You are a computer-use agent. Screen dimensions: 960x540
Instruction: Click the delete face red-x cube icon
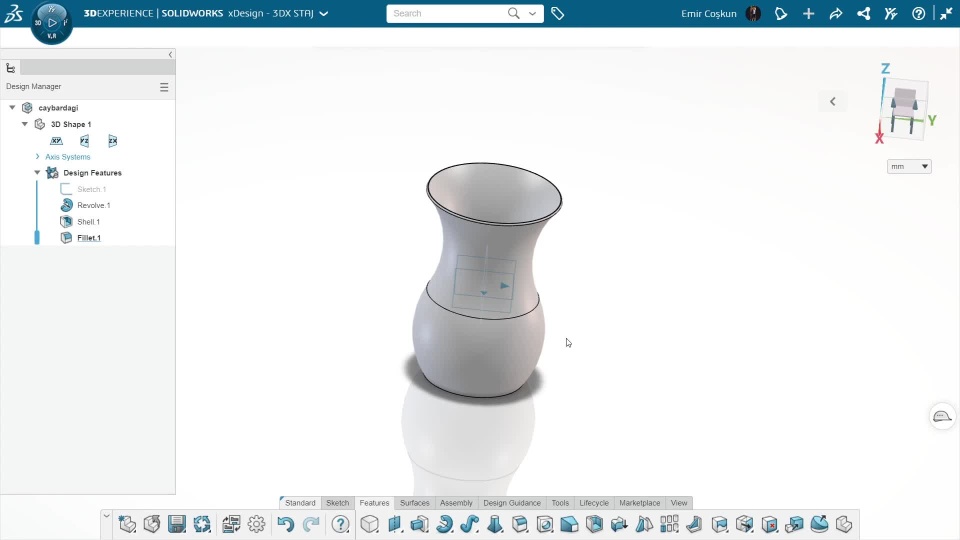point(770,524)
